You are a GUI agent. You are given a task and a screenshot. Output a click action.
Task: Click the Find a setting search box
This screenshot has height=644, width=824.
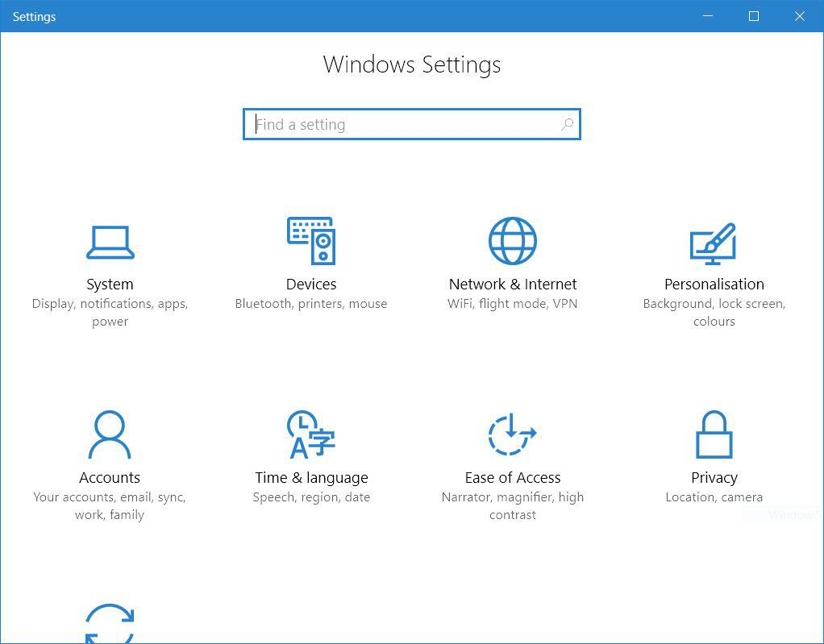[x=412, y=124]
